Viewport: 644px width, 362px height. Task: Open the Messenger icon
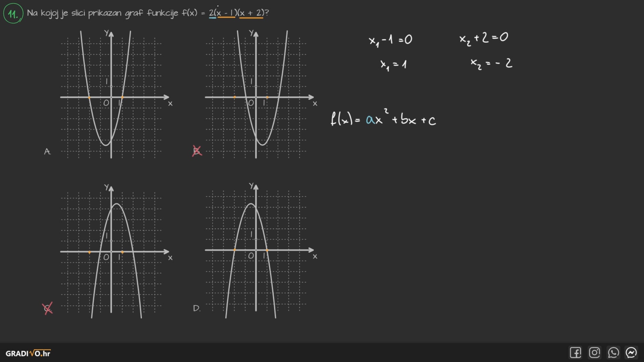click(631, 353)
